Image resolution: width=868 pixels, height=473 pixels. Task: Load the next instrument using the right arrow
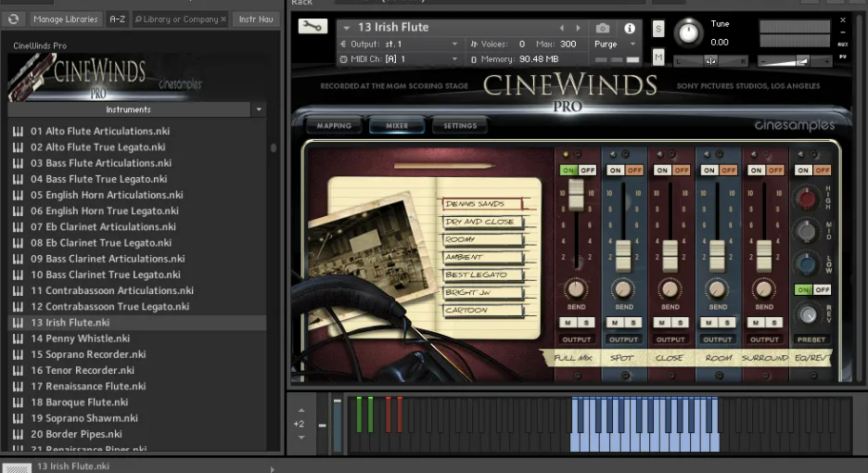tap(579, 28)
